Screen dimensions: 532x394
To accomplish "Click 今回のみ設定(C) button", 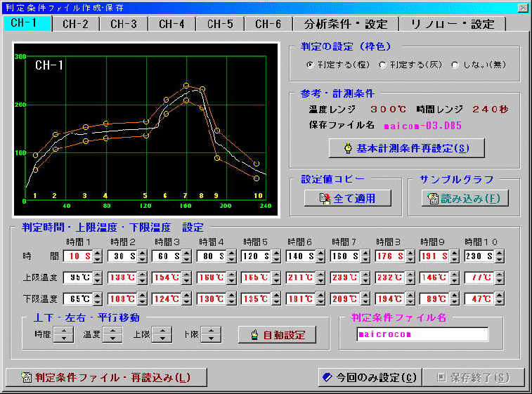I will (370, 377).
